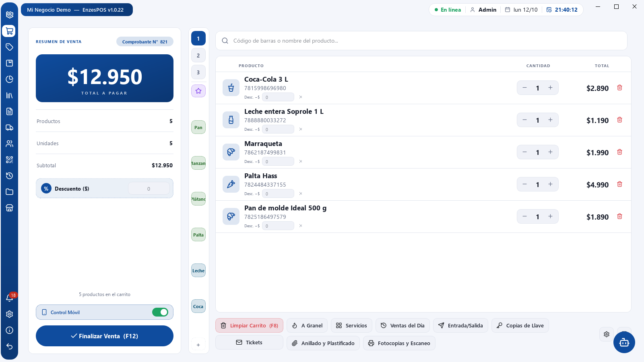Image resolution: width=644 pixels, height=362 pixels.
Task: Open notifications bell with 18 badge
Action: [x=9, y=298]
